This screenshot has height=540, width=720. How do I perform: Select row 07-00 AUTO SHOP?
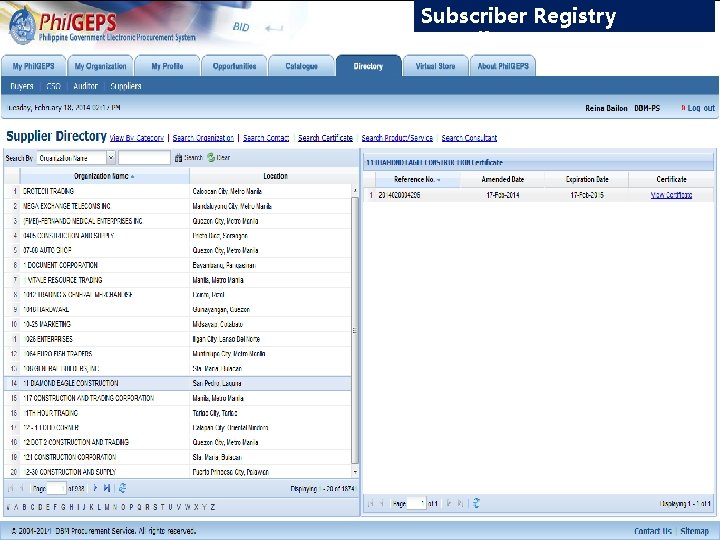click(x=177, y=250)
